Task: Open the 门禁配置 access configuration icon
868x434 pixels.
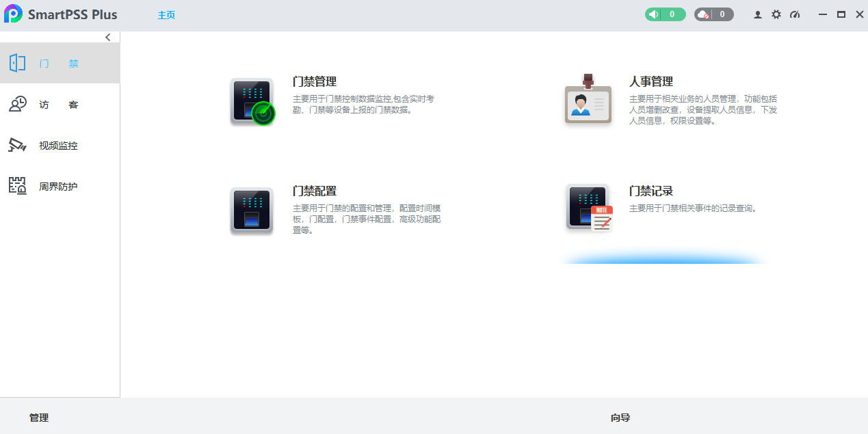Action: coord(252,210)
